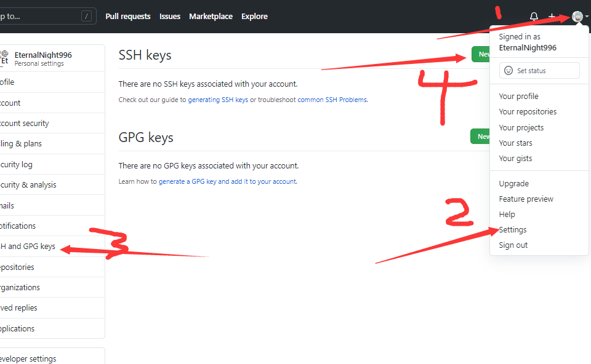
Task: Open Pull requests in top navigation
Action: (128, 16)
